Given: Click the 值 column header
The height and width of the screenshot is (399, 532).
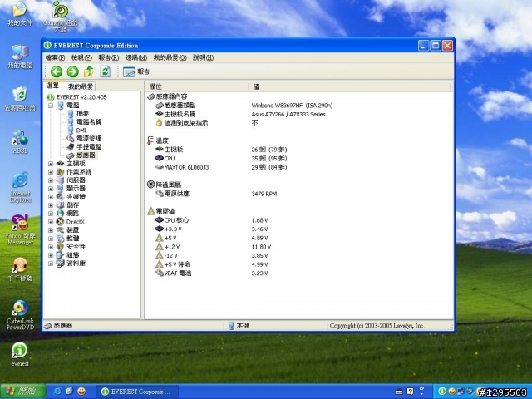Looking at the screenshot, I should click(349, 86).
